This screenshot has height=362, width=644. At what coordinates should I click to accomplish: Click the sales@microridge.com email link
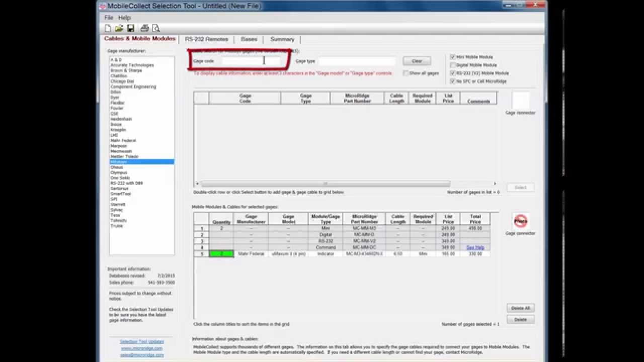tap(141, 355)
